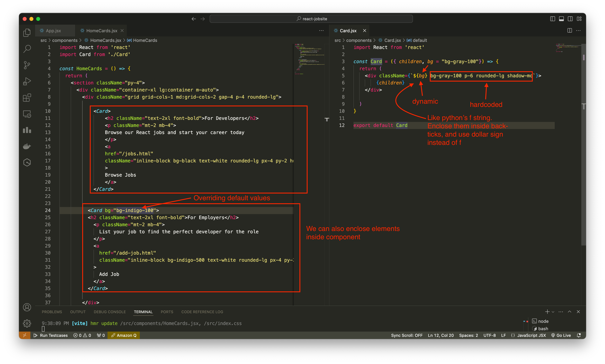Image resolution: width=605 pixels, height=364 pixels.
Task: Open the CODE REFERENCE LOG tab
Action: click(x=202, y=312)
